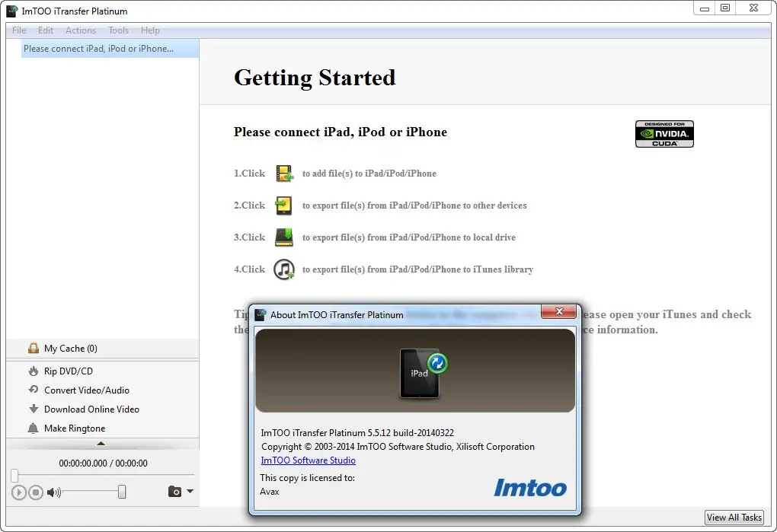Click the iPad image in About dialog
777x532 pixels.
(424, 373)
